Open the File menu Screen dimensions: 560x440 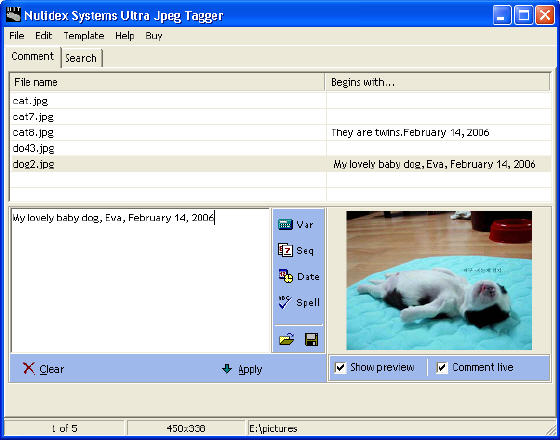pyautogui.click(x=17, y=36)
